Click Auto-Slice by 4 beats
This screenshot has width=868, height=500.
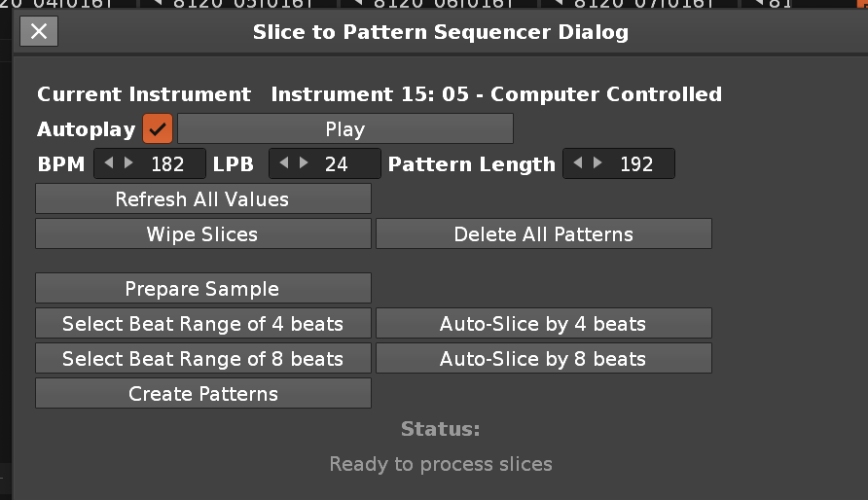click(544, 323)
